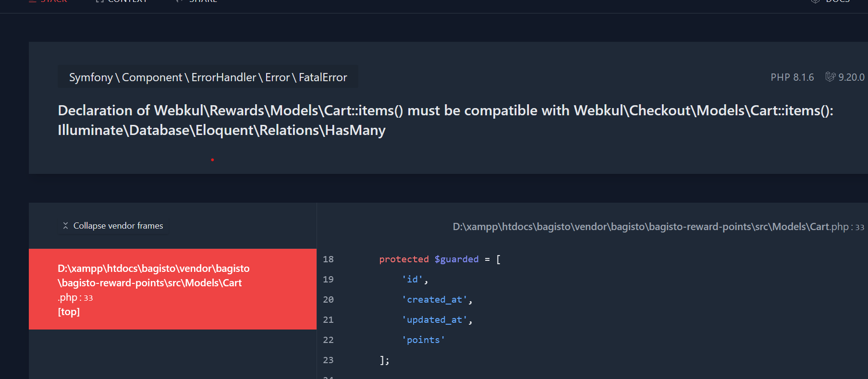Click the 9.20.0 Laravel version text
The height and width of the screenshot is (379, 868).
click(851, 77)
